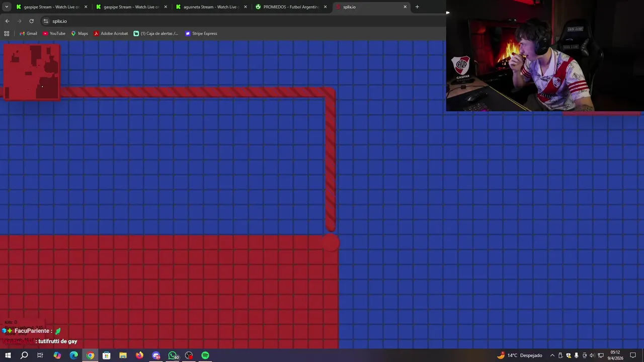View site information for splix.io

(46, 21)
